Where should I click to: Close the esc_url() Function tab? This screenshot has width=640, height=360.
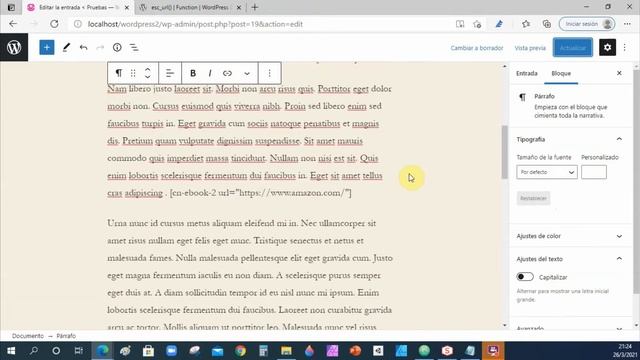(x=239, y=7)
